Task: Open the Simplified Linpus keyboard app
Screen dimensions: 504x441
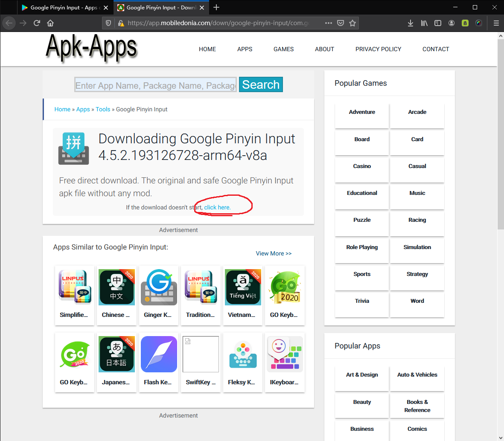Action: point(75,295)
